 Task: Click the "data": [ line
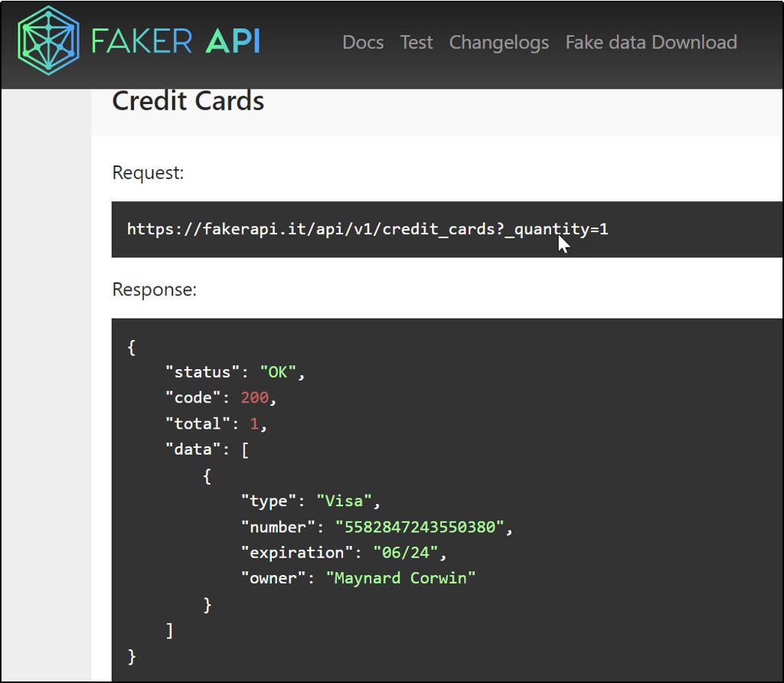(x=207, y=449)
